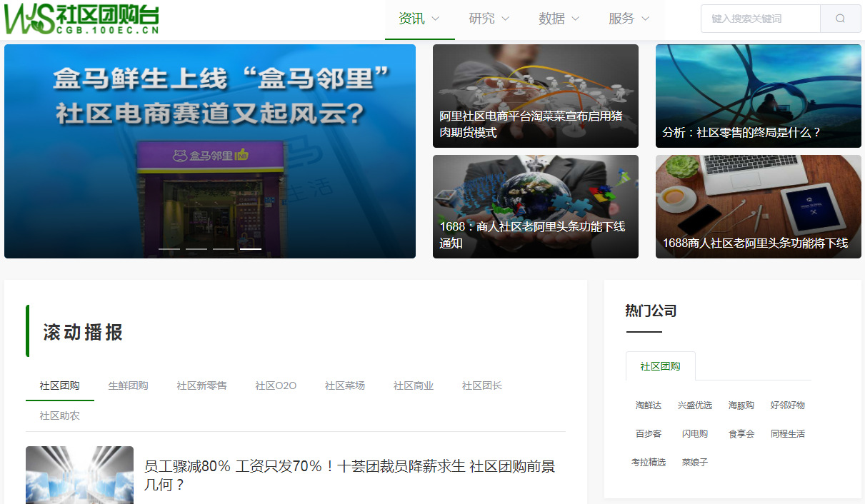Open article 1688商人社区老阿里头条功能将下线
Image resolution: width=865 pixels, height=504 pixels.
pyautogui.click(x=759, y=206)
